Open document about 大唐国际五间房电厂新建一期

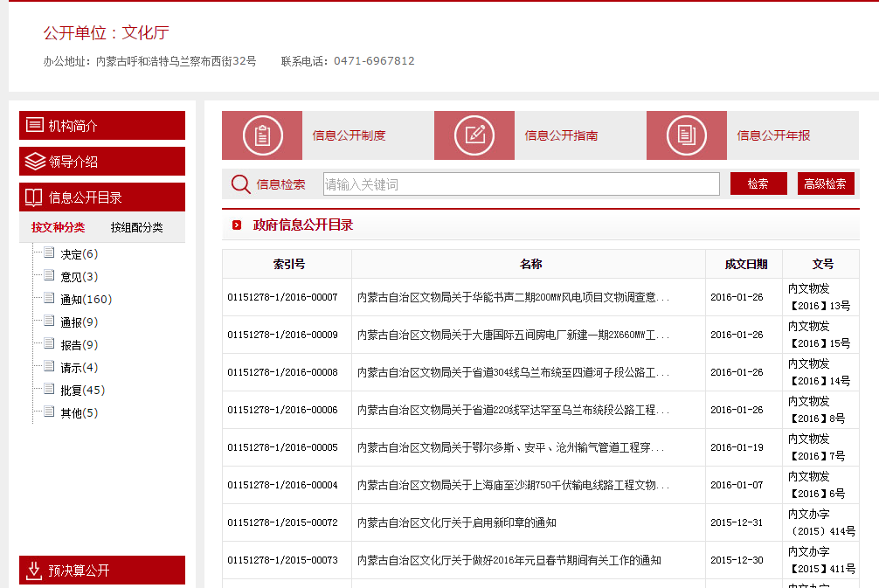point(513,335)
